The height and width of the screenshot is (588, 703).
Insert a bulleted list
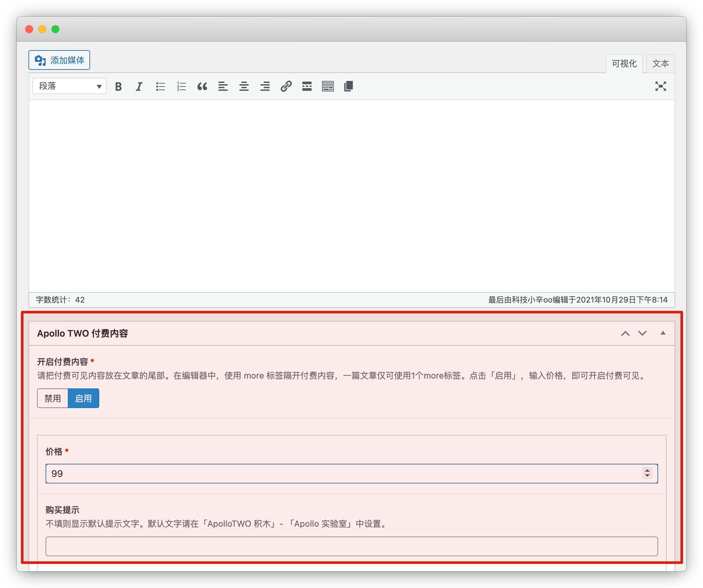pyautogui.click(x=160, y=87)
